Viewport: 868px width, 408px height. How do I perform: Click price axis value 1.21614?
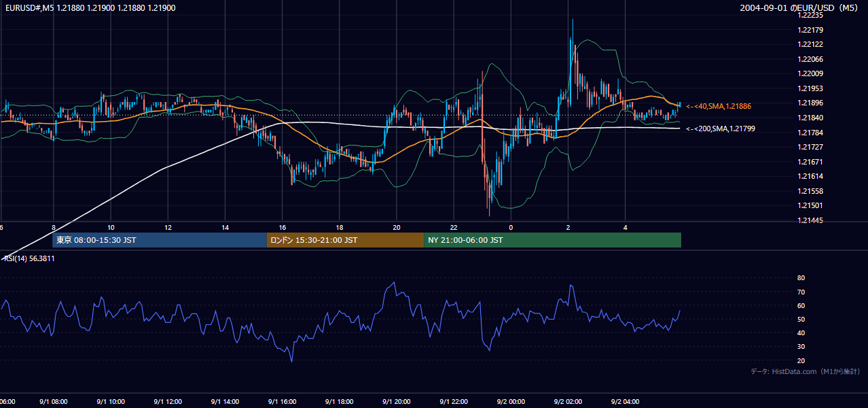coord(810,176)
